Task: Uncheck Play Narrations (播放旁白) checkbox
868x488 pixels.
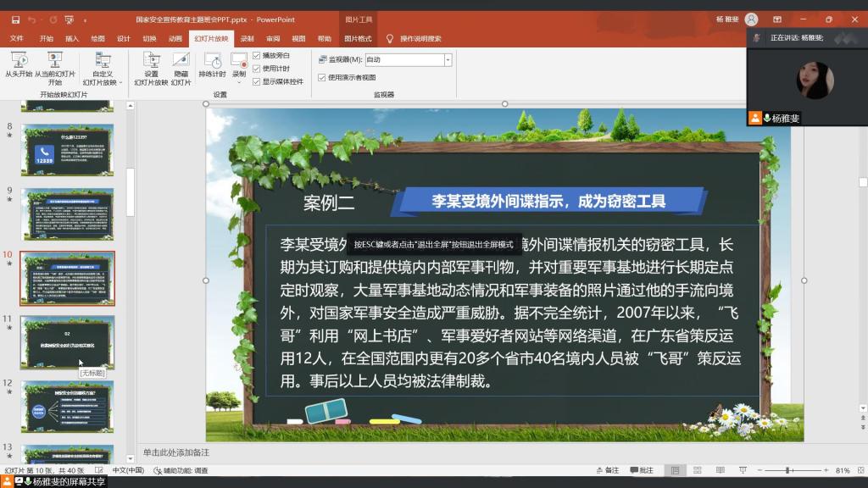Action: [257, 55]
